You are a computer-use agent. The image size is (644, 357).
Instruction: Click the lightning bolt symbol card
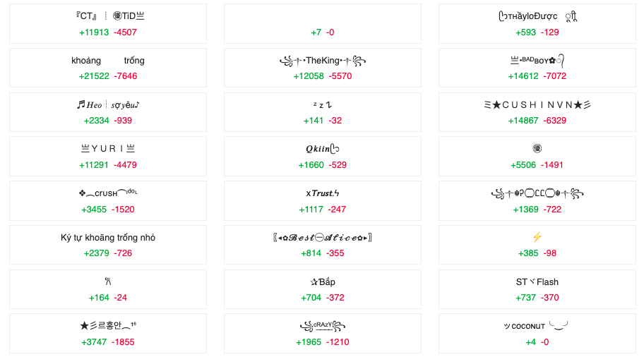point(537,245)
